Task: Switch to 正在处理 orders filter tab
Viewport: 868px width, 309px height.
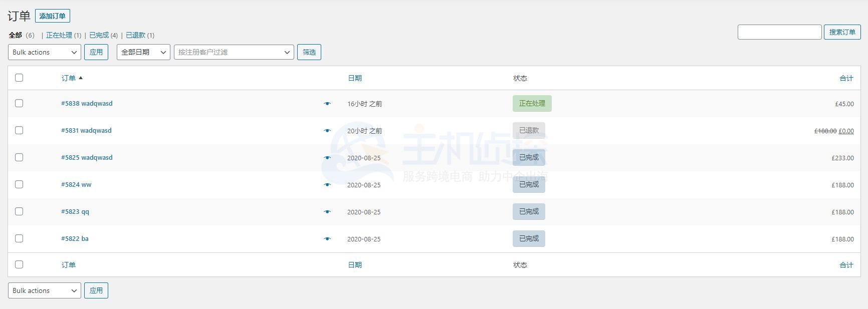Action: 59,35
